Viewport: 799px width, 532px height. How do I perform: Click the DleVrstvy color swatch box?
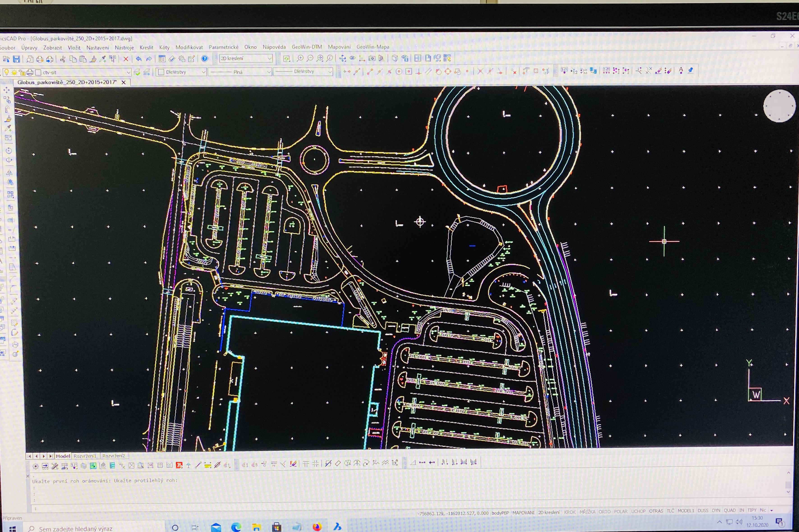(x=161, y=72)
